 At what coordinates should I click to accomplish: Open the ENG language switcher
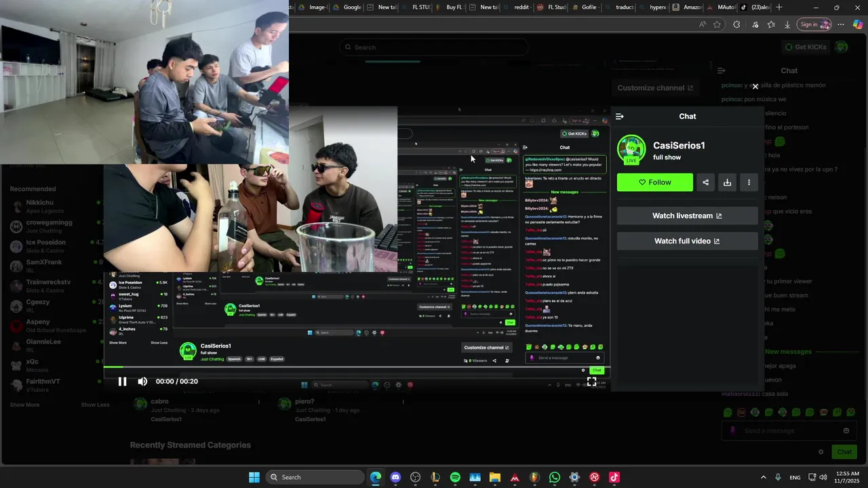point(795,477)
